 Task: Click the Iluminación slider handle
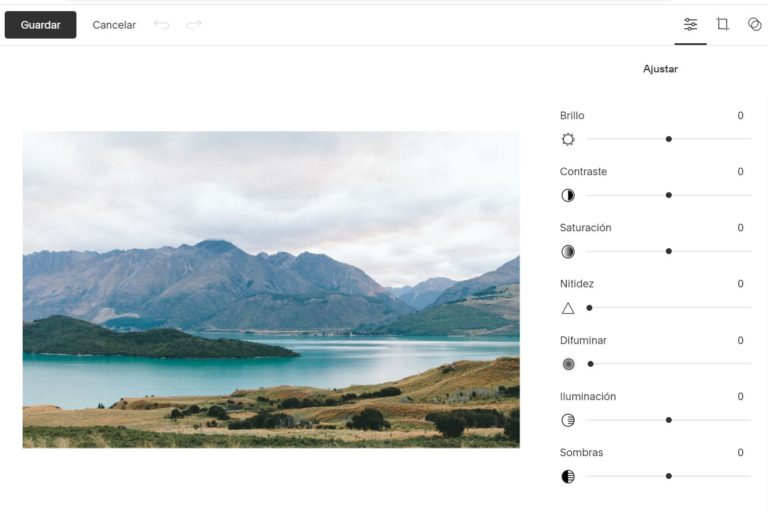point(669,420)
